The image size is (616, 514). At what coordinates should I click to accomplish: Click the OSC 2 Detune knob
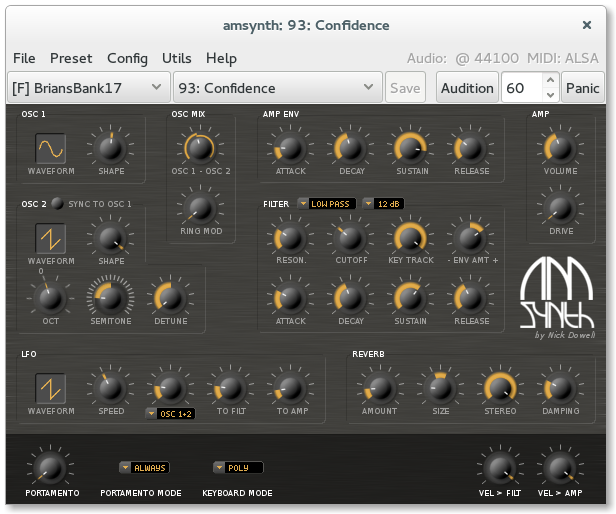pos(170,298)
